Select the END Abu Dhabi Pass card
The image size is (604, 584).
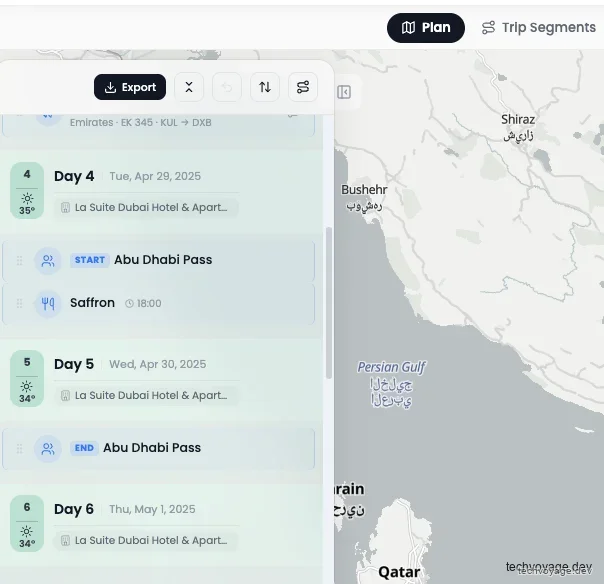point(158,449)
